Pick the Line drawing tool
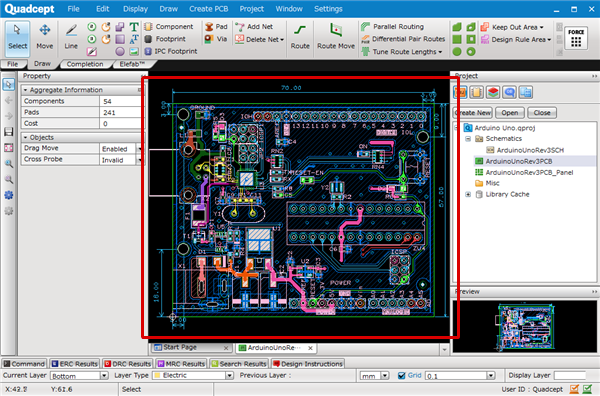The height and width of the screenshot is (396, 600). (71, 37)
